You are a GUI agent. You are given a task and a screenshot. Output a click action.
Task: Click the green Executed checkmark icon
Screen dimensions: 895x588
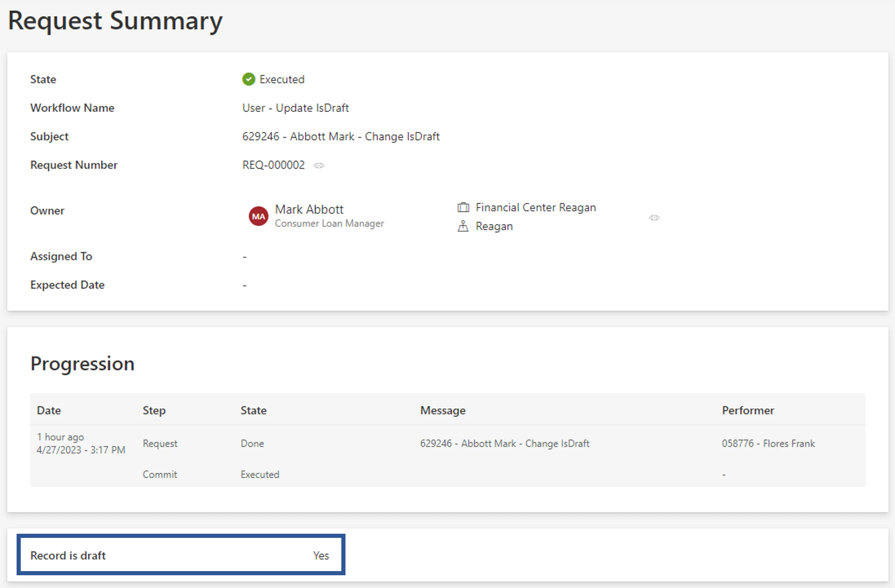[x=249, y=79]
